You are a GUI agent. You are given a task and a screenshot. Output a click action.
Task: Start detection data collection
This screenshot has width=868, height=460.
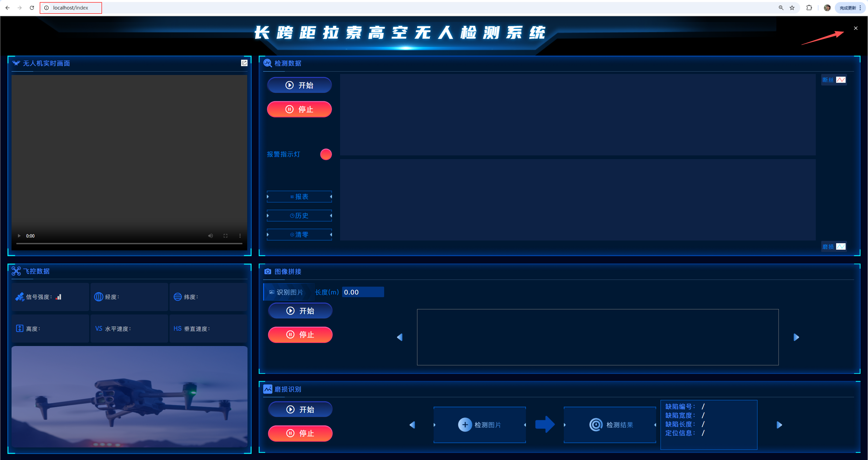[299, 85]
